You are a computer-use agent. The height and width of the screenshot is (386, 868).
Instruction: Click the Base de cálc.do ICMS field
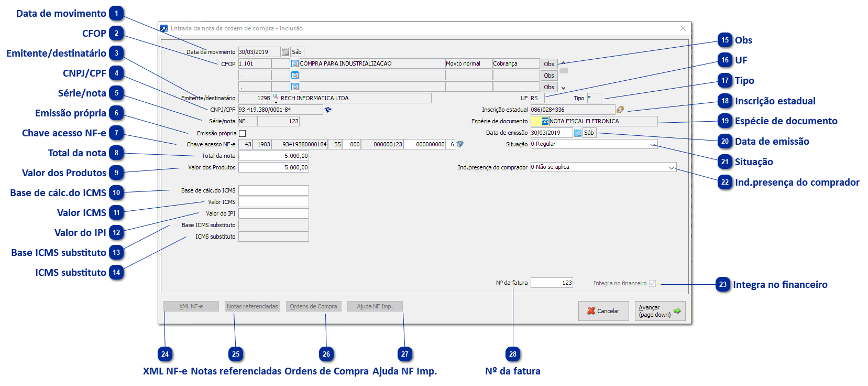(273, 190)
